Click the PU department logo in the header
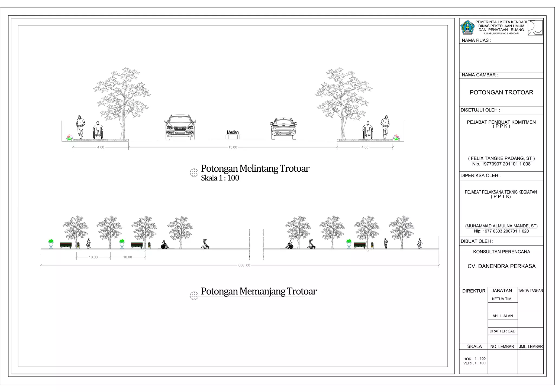The height and width of the screenshot is (392, 555). (x=535, y=28)
